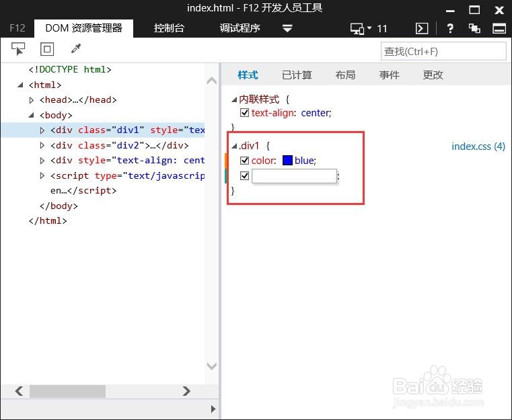Select the <!DOCTYPE html> line
The height and width of the screenshot is (420, 512).
(x=70, y=69)
